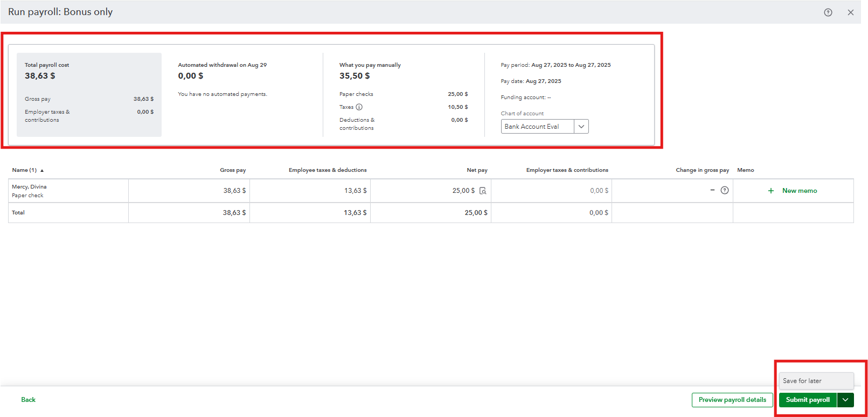Expand the Chart of account dropdown chevron
The height and width of the screenshot is (417, 868).
point(581,127)
